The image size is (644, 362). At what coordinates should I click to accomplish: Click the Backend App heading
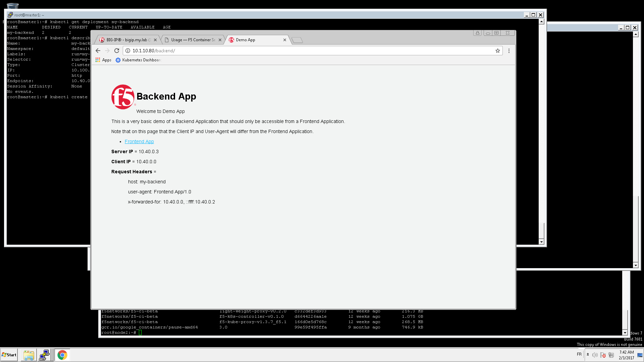coord(166,97)
